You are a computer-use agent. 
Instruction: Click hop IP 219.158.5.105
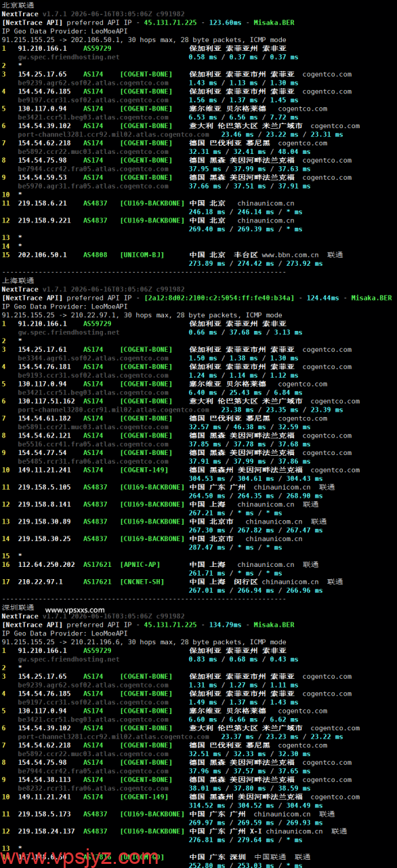tap(44, 487)
